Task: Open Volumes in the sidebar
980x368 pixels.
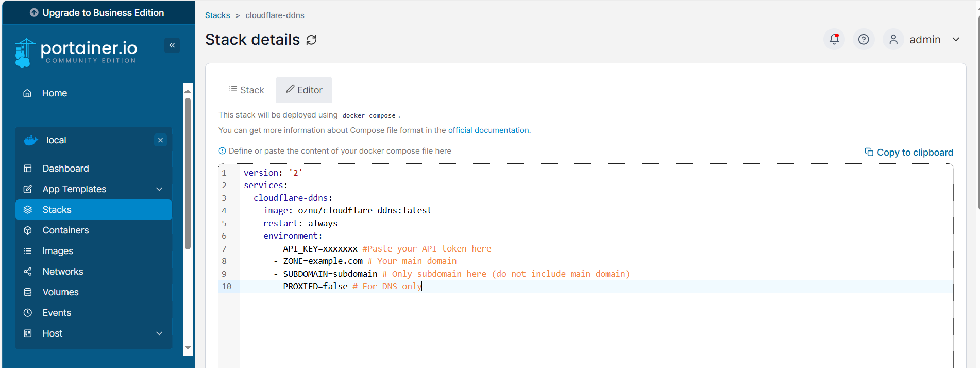Action: click(94, 292)
